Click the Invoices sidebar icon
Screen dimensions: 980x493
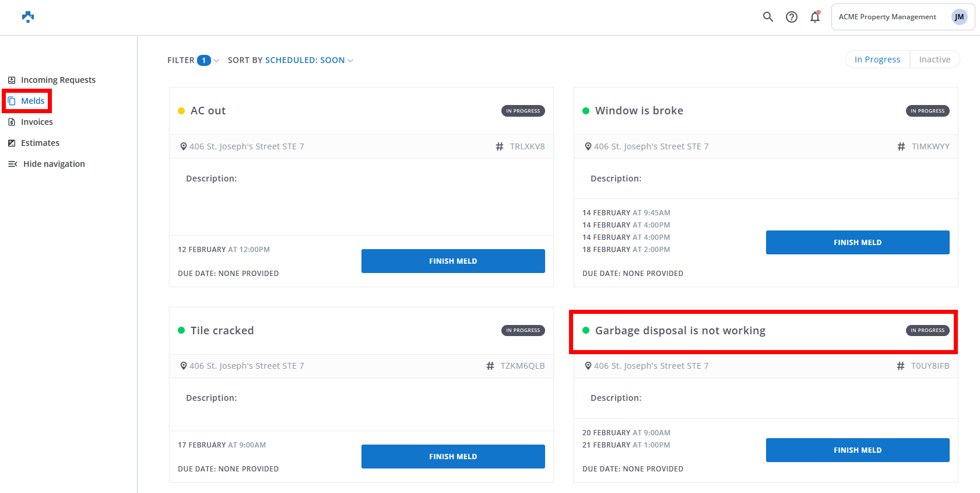pyautogui.click(x=12, y=122)
